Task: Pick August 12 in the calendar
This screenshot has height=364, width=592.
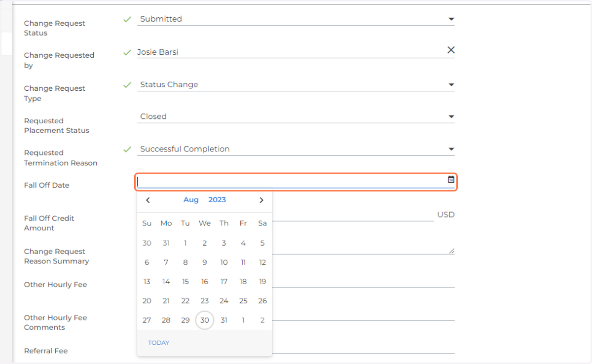Action: [262, 262]
